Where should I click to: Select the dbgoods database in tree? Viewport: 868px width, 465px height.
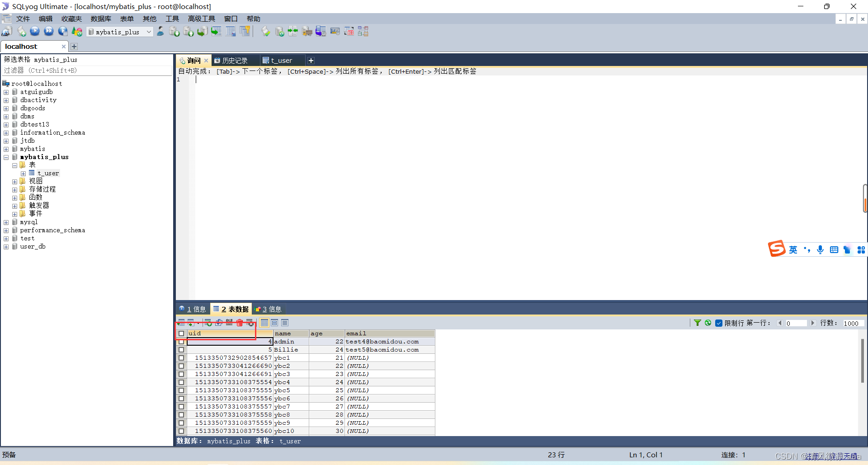(x=33, y=108)
